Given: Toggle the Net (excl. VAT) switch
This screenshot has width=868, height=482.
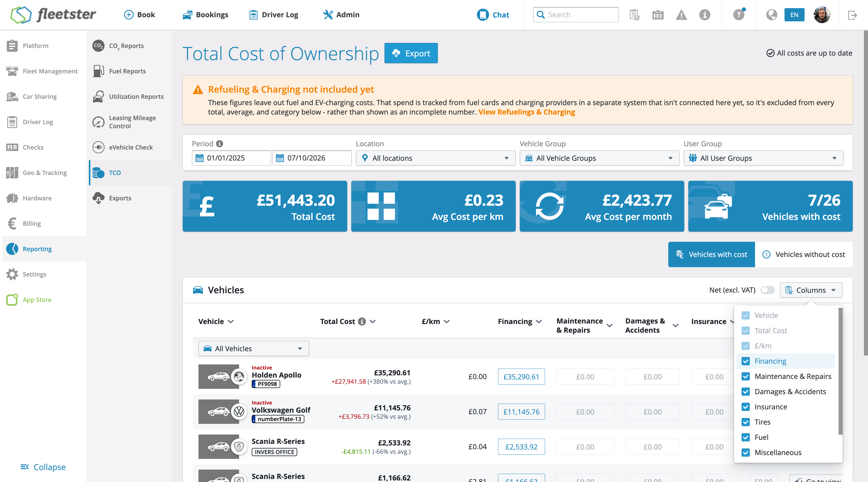Looking at the screenshot, I should (x=767, y=290).
